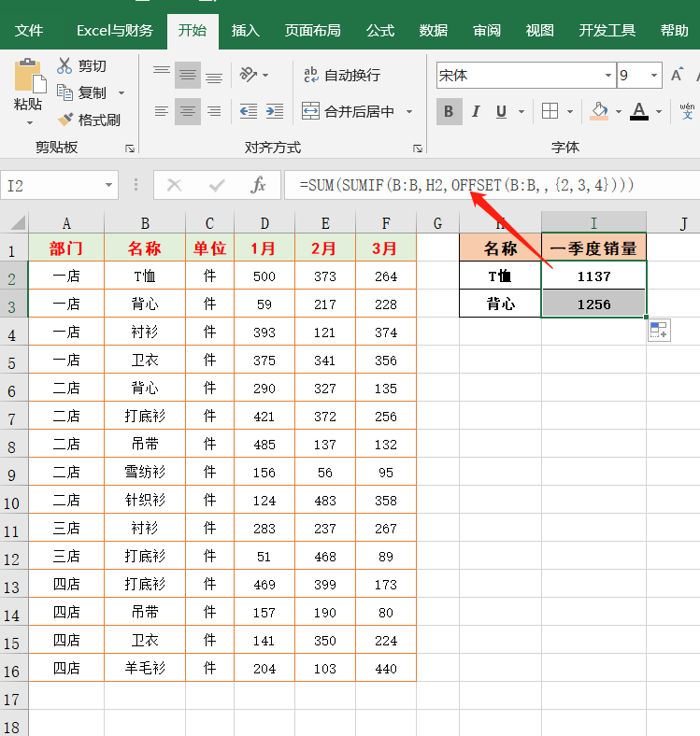Open Clipboard pane dialog launcher
The image size is (700, 736).
coord(130,149)
